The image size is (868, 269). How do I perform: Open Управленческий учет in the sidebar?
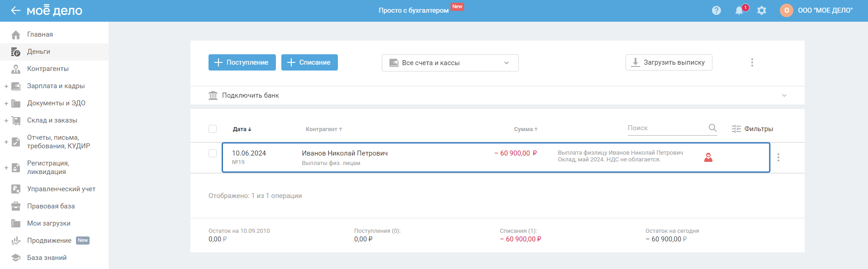tap(61, 189)
